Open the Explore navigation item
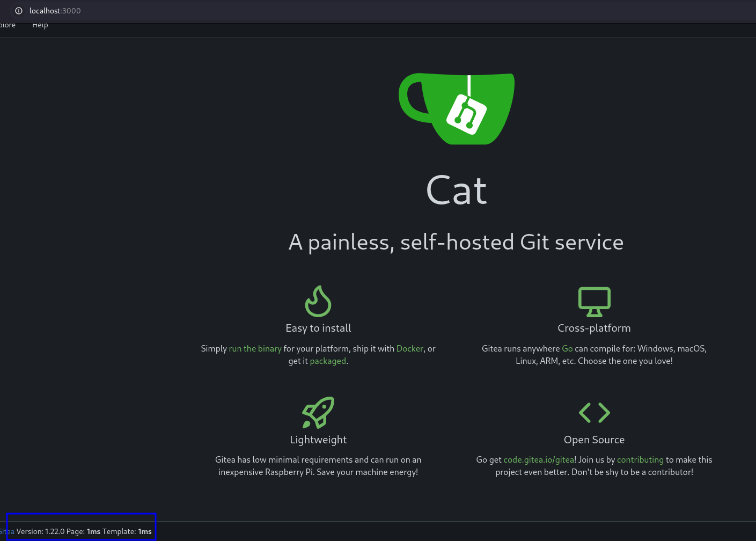The height and width of the screenshot is (541, 756). 8,25
